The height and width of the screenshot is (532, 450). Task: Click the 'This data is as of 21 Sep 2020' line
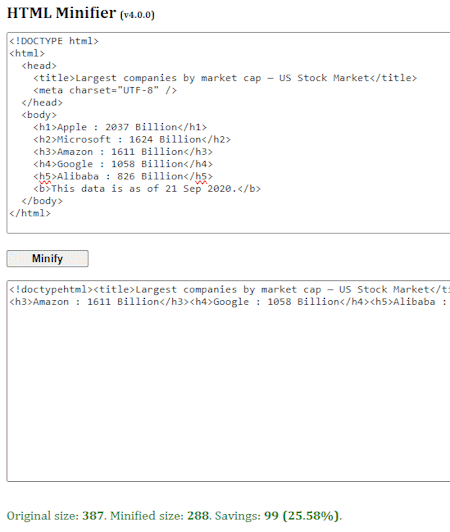pos(147,189)
